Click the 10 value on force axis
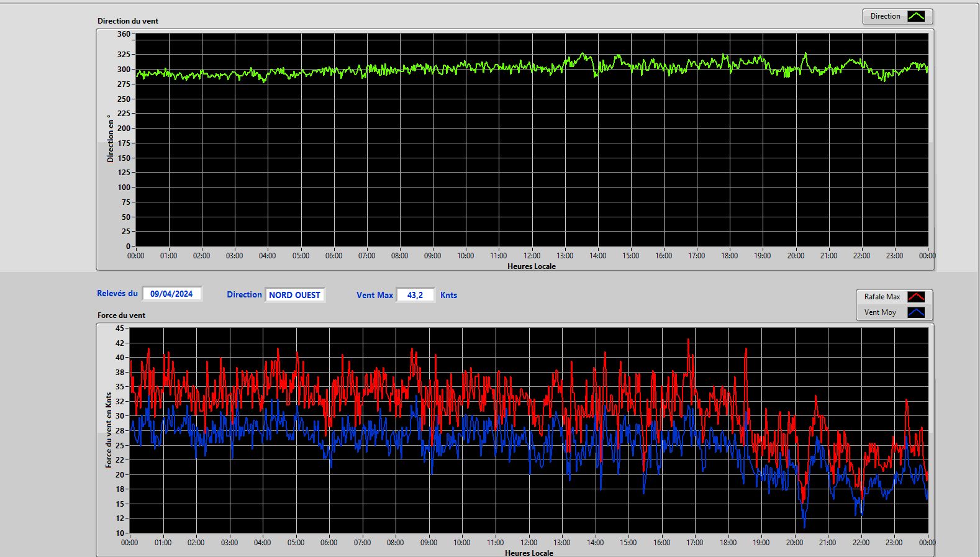This screenshot has height=557, width=980. click(x=120, y=533)
